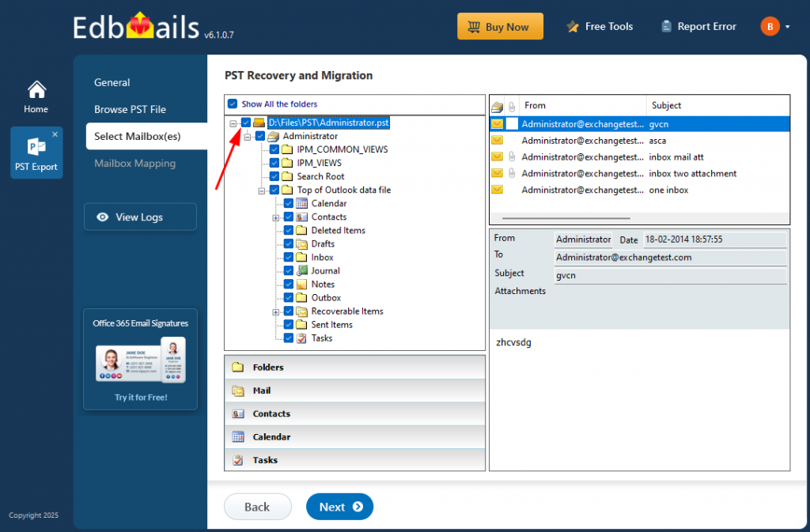Switch to the Folders section

pyautogui.click(x=355, y=368)
